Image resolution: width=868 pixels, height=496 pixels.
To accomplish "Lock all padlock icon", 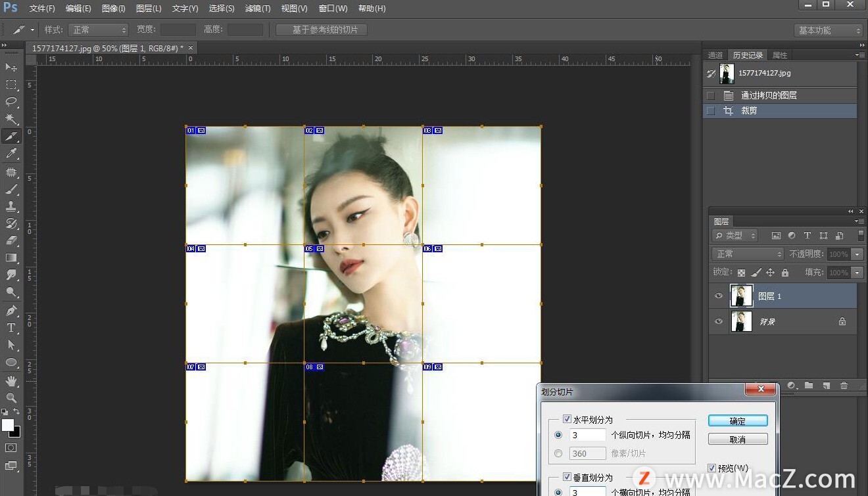I will 785,273.
